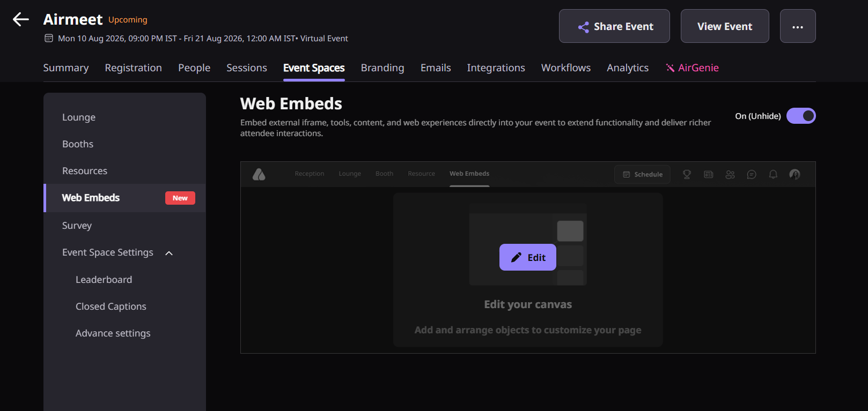Switch to the Registration tab
Screen dimensions: 868x411
[x=134, y=68]
